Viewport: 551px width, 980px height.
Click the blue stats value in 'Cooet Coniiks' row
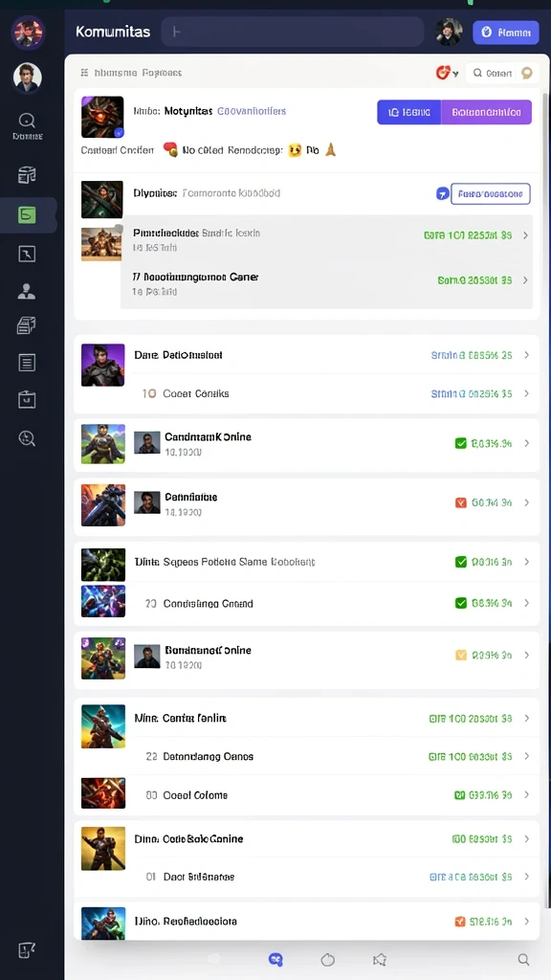click(472, 393)
